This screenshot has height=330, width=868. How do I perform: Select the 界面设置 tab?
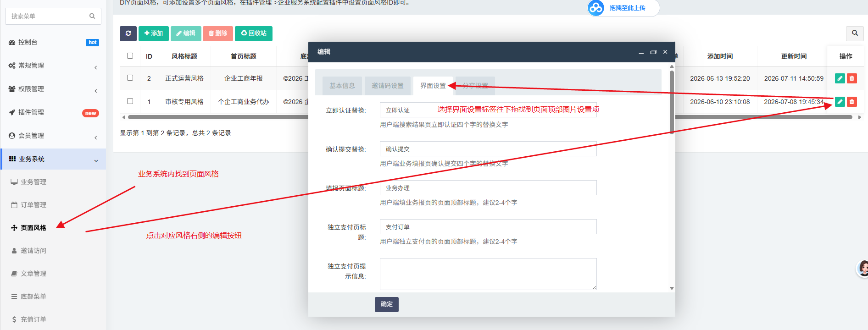point(433,86)
